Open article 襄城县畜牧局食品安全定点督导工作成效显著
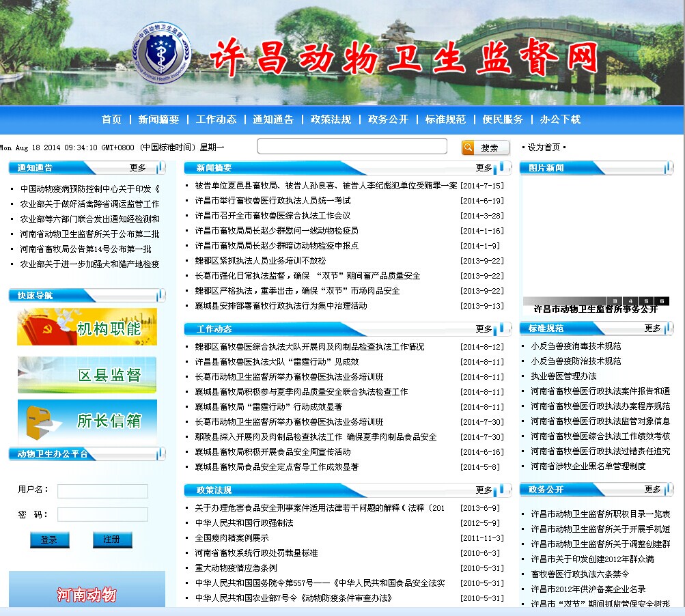Viewport: 685px width, 616px height. pos(277,467)
